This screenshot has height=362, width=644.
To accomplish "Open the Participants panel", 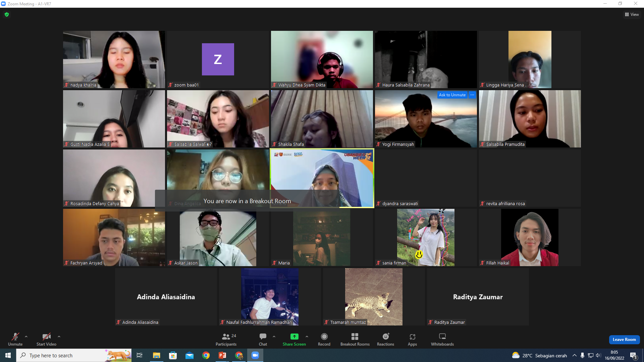I will (226, 339).
